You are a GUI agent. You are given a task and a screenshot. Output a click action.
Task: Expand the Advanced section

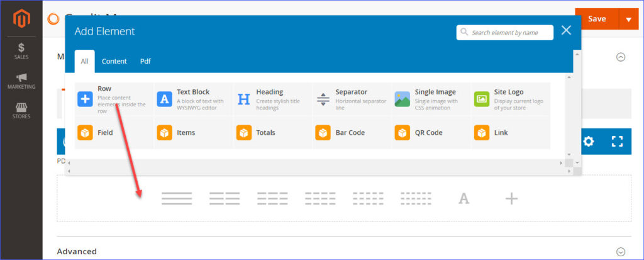click(621, 251)
